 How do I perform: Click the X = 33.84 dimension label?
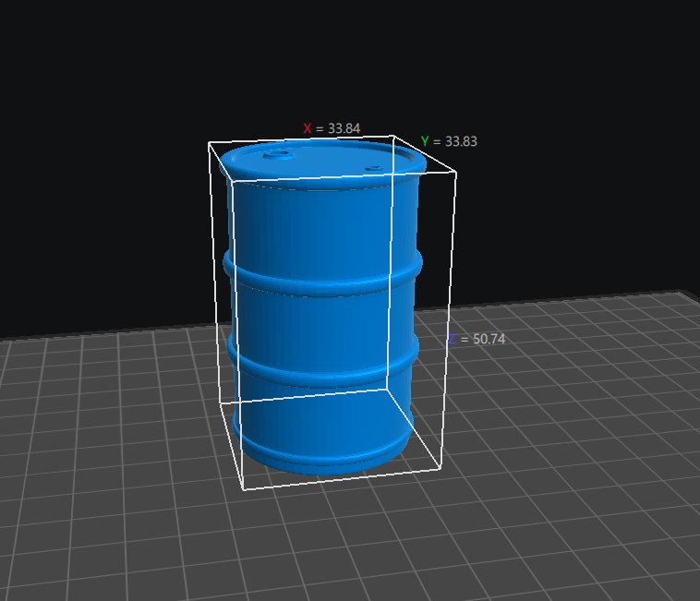pos(332,128)
